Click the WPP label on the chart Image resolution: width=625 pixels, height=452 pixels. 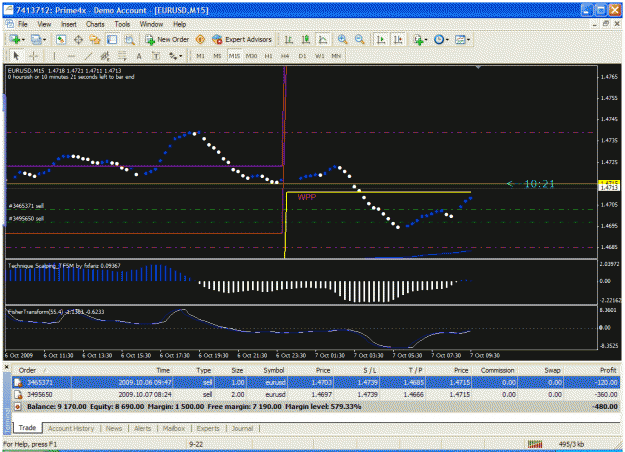coord(307,197)
